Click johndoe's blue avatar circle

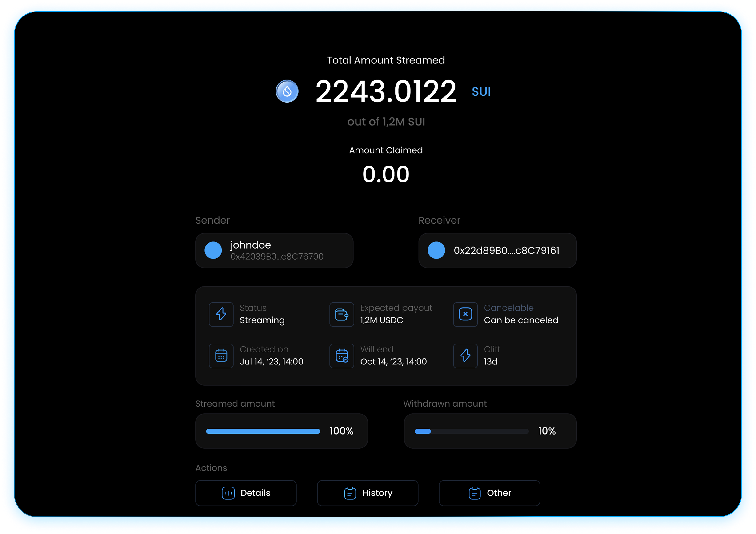(x=213, y=250)
